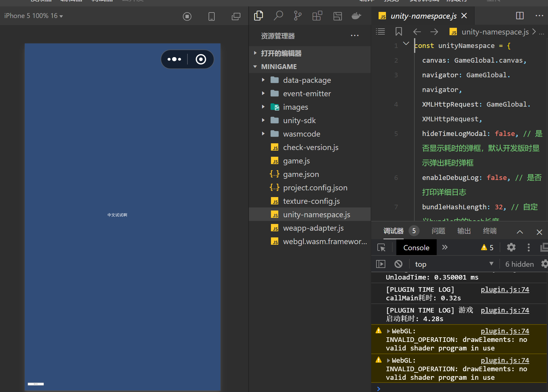Expand the data-package folder
This screenshot has width=548, height=392.
tap(263, 80)
